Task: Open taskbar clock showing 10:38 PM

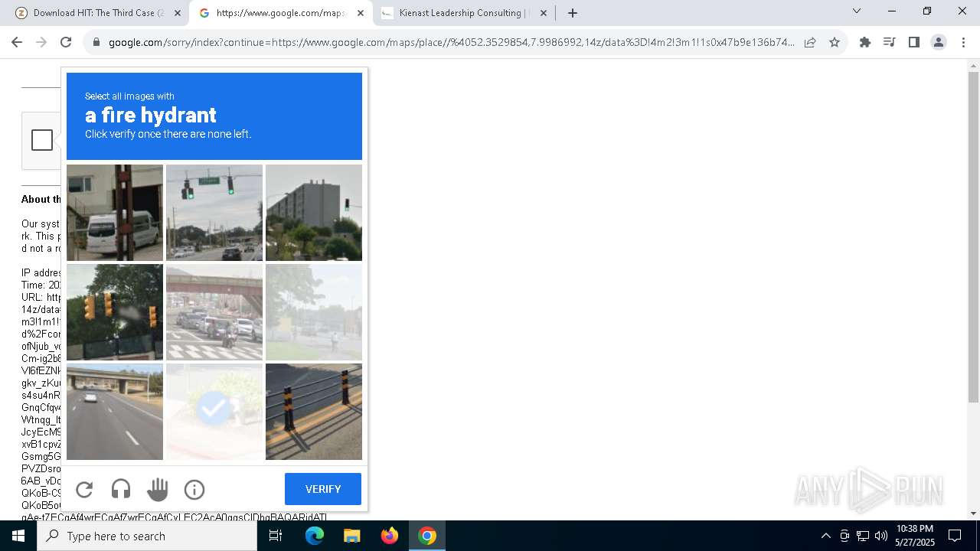Action: pos(914,536)
